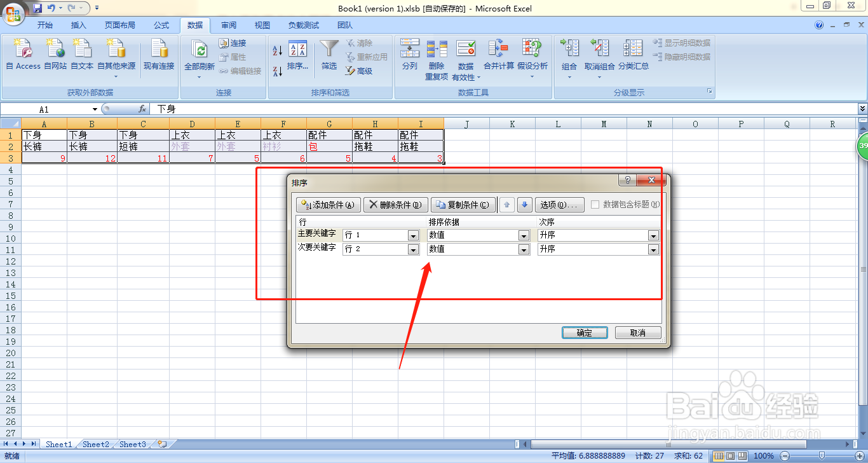
Task: Open the 公式 ribbon tab
Action: coord(161,25)
